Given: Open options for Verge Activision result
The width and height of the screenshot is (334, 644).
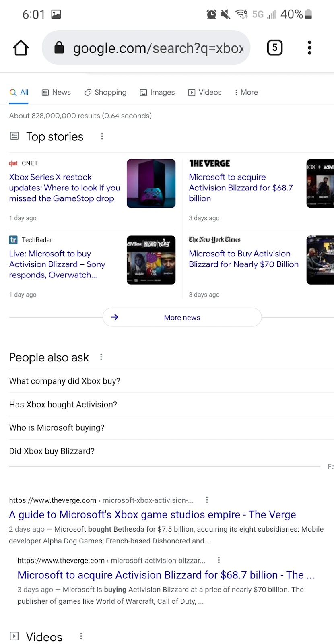Looking at the screenshot, I should click(219, 560).
